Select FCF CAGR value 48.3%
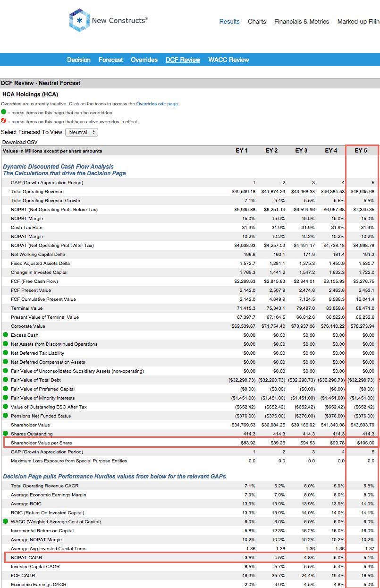The height and width of the screenshot is (588, 380). 249,576
